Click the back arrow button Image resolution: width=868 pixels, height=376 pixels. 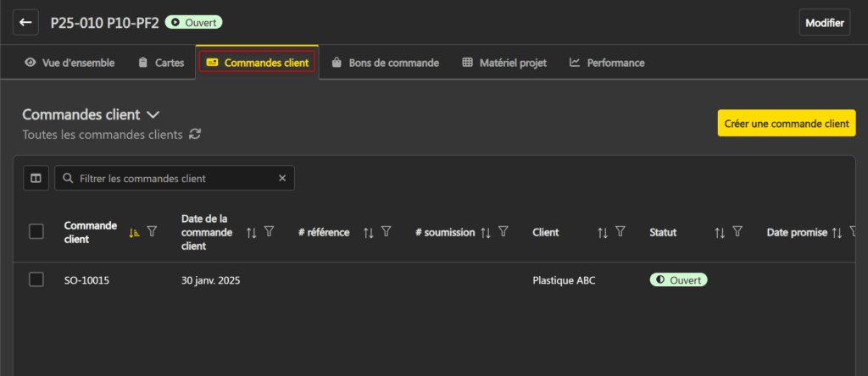25,22
